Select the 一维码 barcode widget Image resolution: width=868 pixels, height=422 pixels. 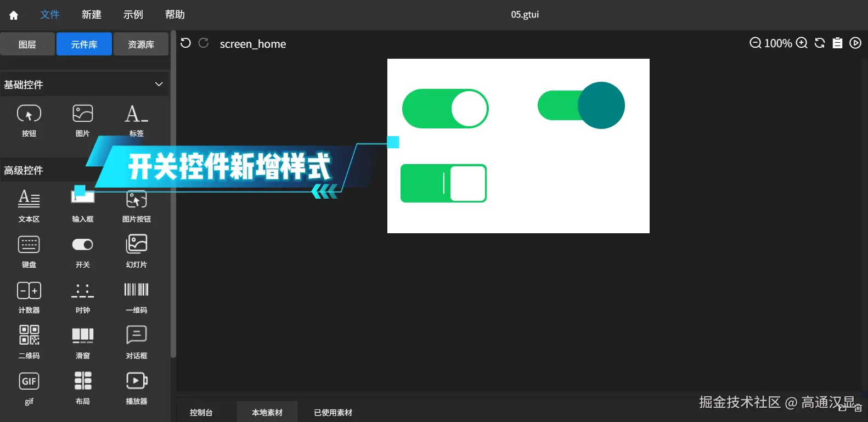[x=137, y=297]
